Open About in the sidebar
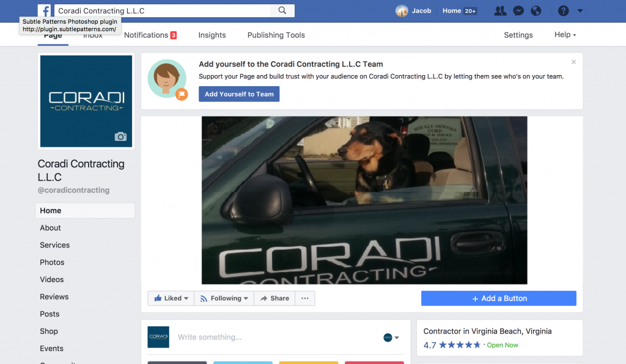Image resolution: width=626 pixels, height=364 pixels. (x=50, y=228)
